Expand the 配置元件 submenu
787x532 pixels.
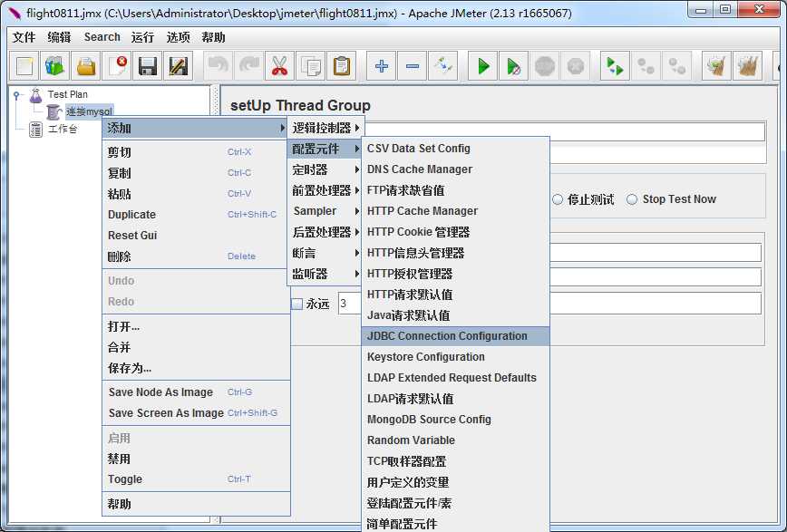click(325, 149)
